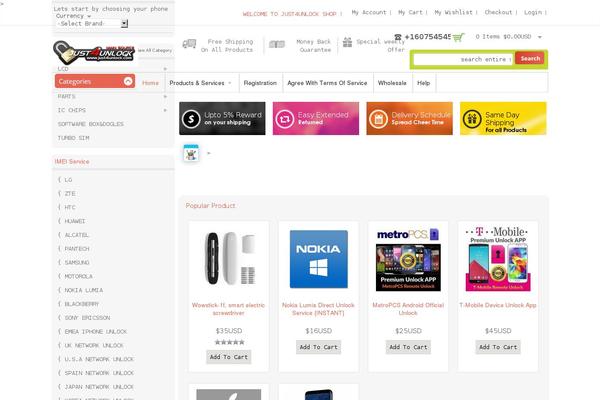600x400 pixels.
Task: Open Nokia Windows product image
Action: click(319, 259)
